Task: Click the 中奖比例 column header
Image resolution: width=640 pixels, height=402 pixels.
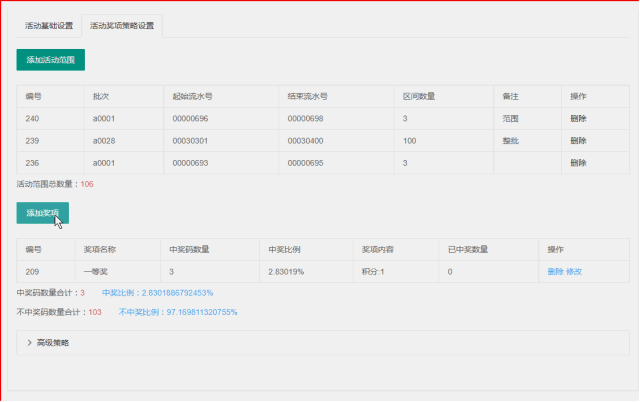Action: [x=285, y=249]
